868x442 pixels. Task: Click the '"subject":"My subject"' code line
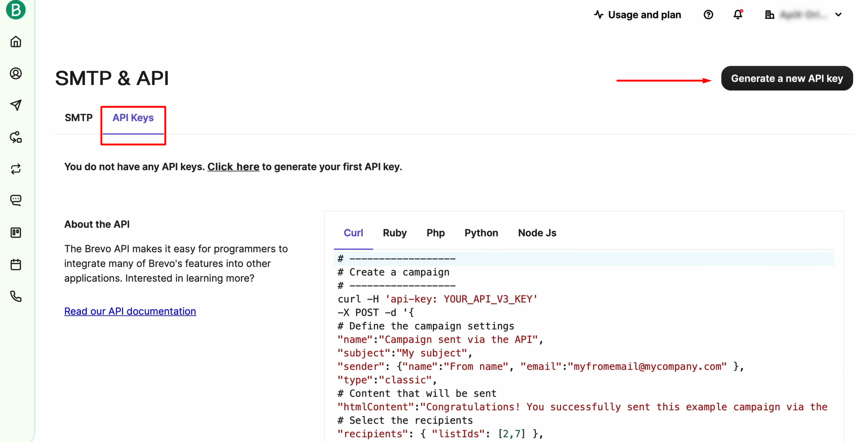pyautogui.click(x=405, y=353)
